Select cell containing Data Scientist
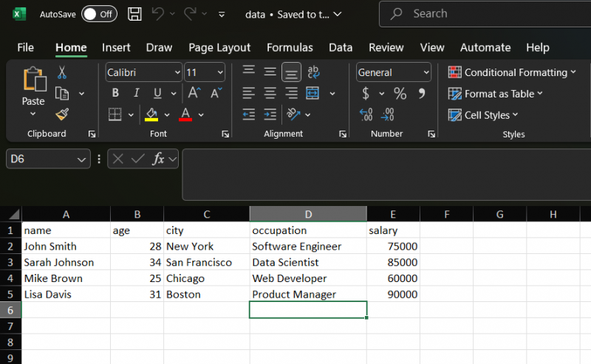Screen dimensions: 591x364 [307, 262]
